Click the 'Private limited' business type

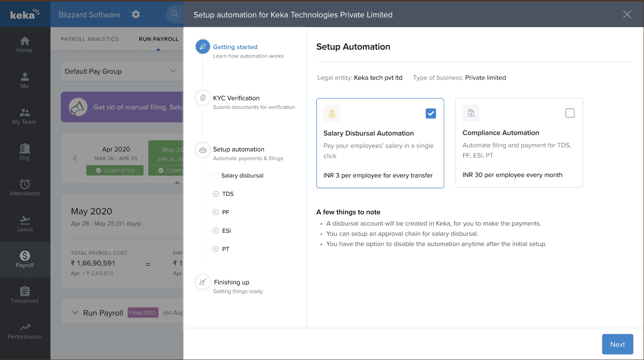point(486,78)
